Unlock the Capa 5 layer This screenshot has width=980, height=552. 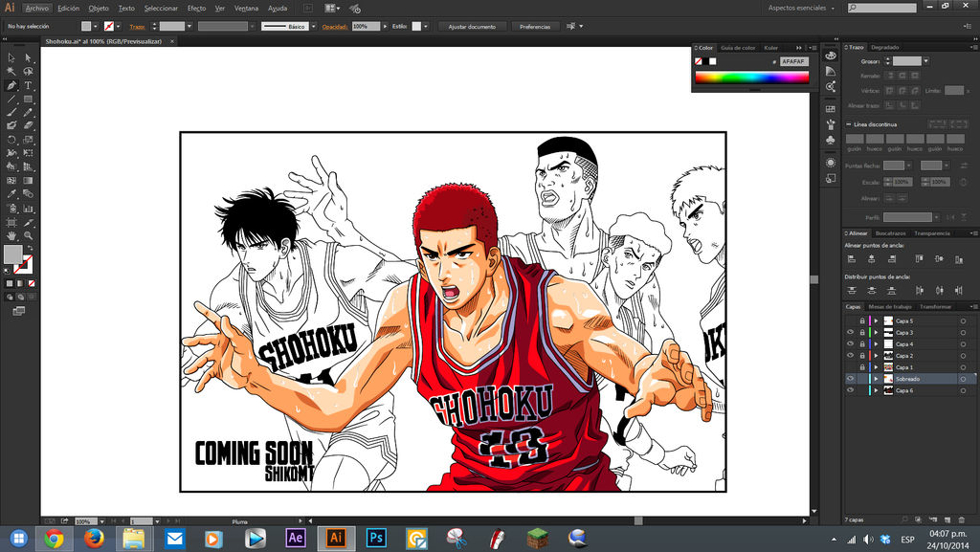[862, 320]
